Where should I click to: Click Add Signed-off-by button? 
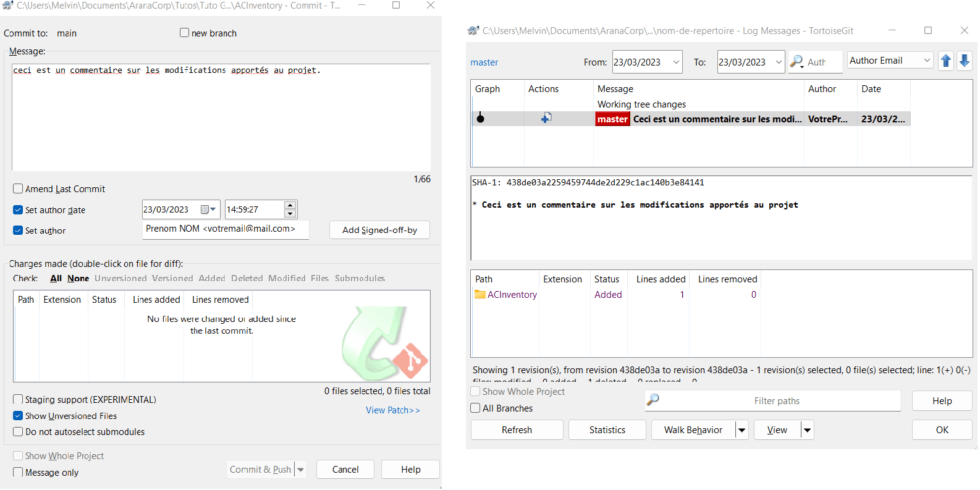[x=379, y=230]
